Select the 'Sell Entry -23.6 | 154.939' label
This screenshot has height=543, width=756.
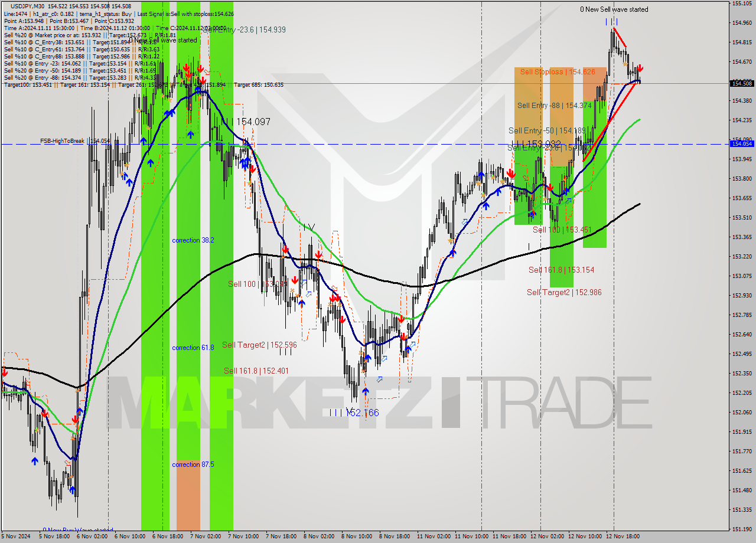click(x=245, y=30)
